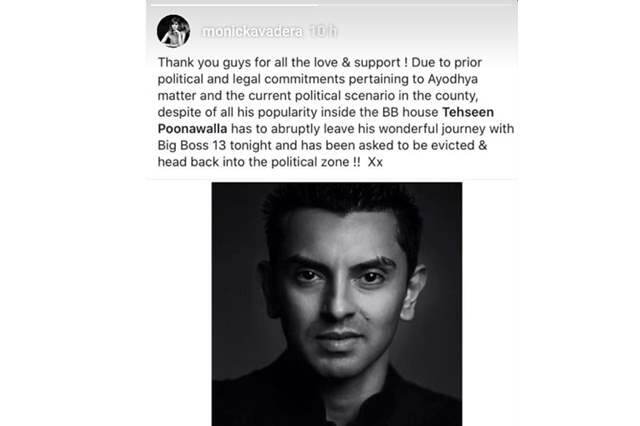
Task: Select the bold name Tehseen in caption
Action: click(x=468, y=112)
